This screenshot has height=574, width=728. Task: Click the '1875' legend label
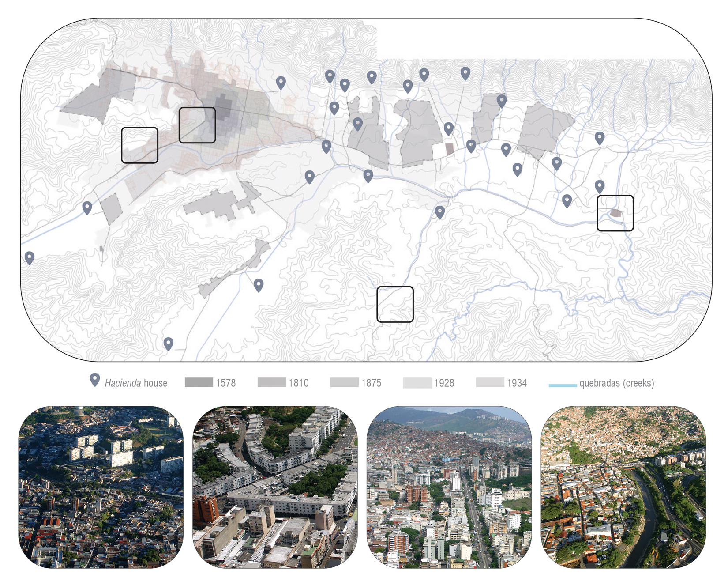click(372, 383)
